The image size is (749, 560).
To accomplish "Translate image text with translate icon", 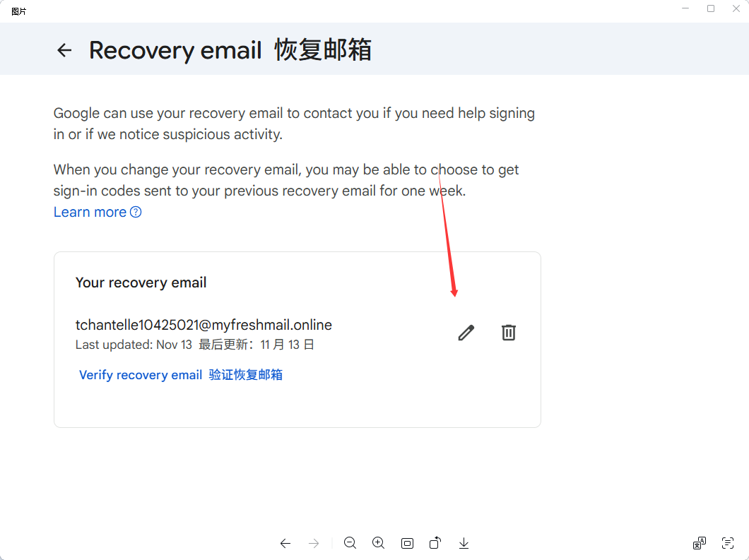I will pyautogui.click(x=700, y=543).
